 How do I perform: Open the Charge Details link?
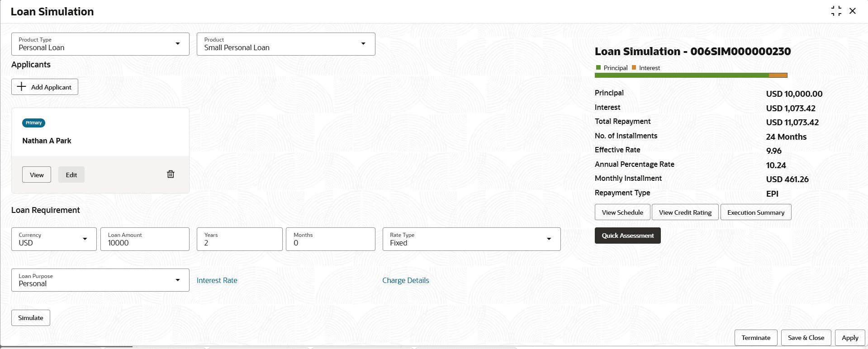[x=405, y=280]
